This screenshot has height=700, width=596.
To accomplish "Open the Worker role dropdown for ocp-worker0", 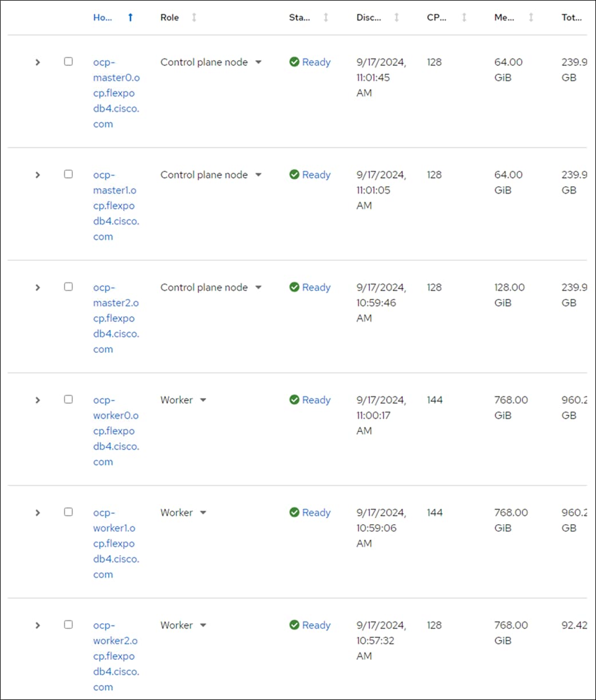I will click(203, 400).
